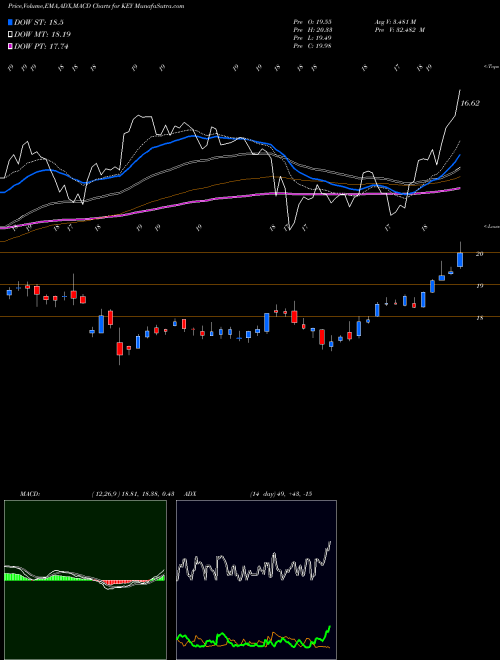Click the 18 price axis label
500x660 pixels.
pos(479,318)
